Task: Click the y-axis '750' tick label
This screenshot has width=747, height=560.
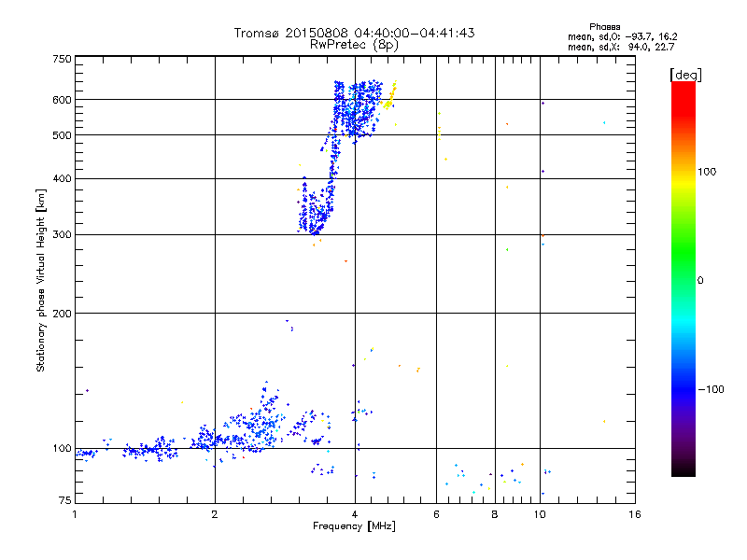Action: [62, 59]
